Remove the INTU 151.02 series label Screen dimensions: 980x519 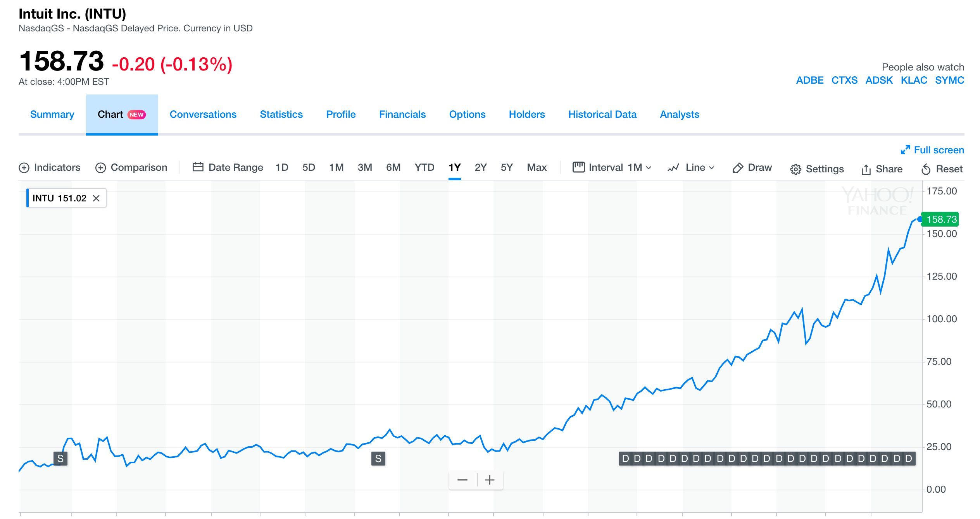[96, 198]
